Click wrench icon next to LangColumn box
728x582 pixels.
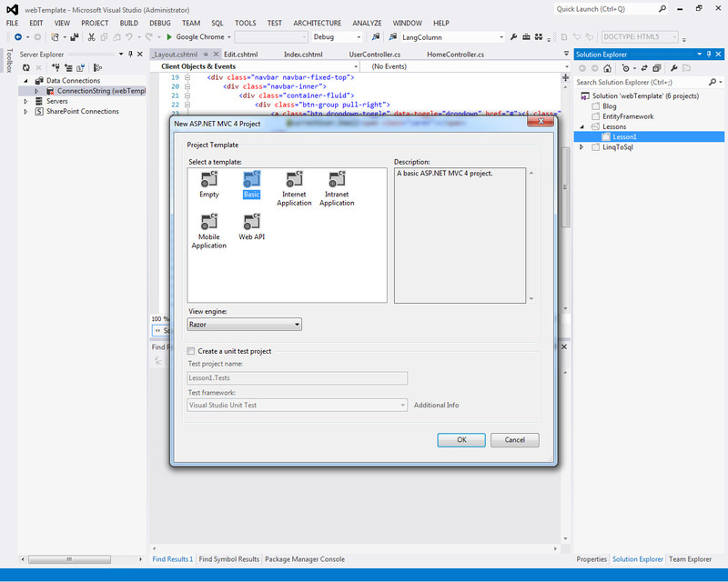pyautogui.click(x=514, y=36)
